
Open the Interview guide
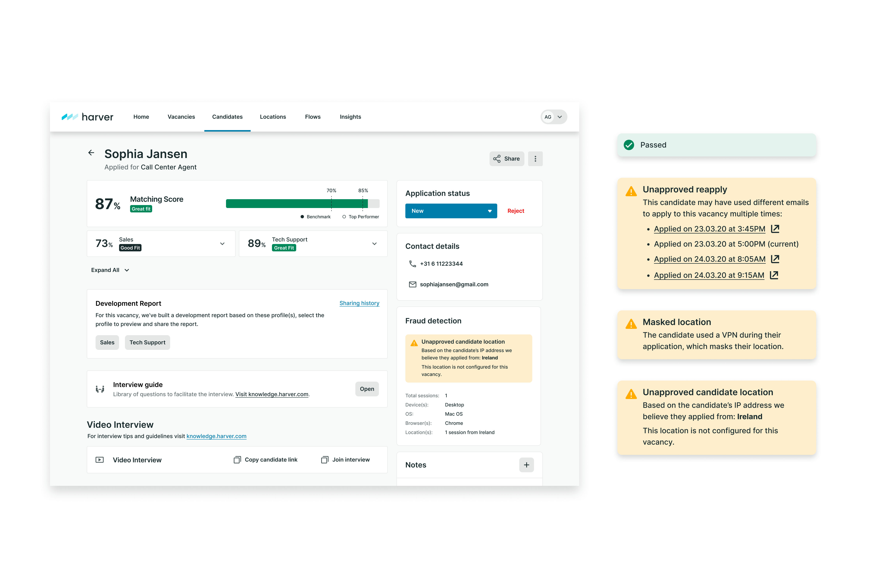[367, 389]
